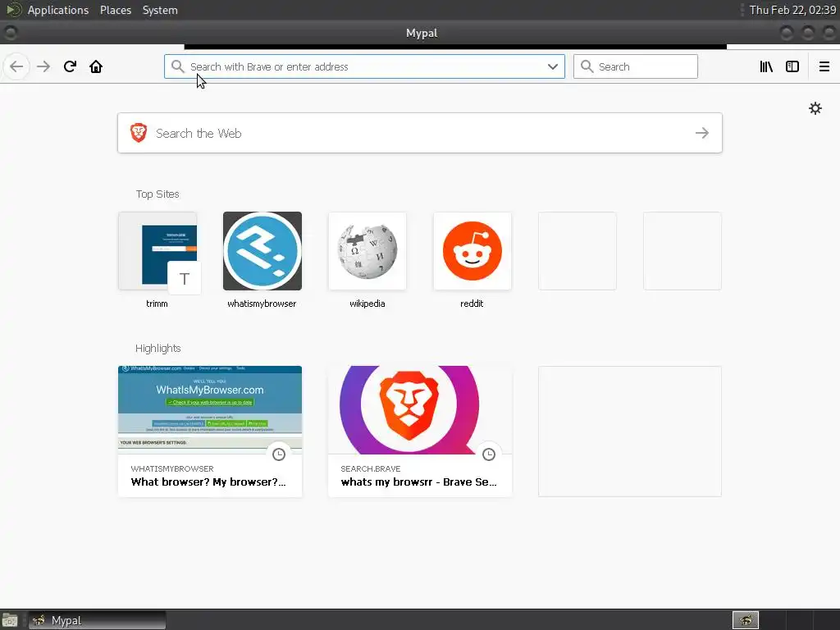Click the 'whats my browsrr - Brave Se...' title
This screenshot has height=630, width=840.
click(419, 482)
